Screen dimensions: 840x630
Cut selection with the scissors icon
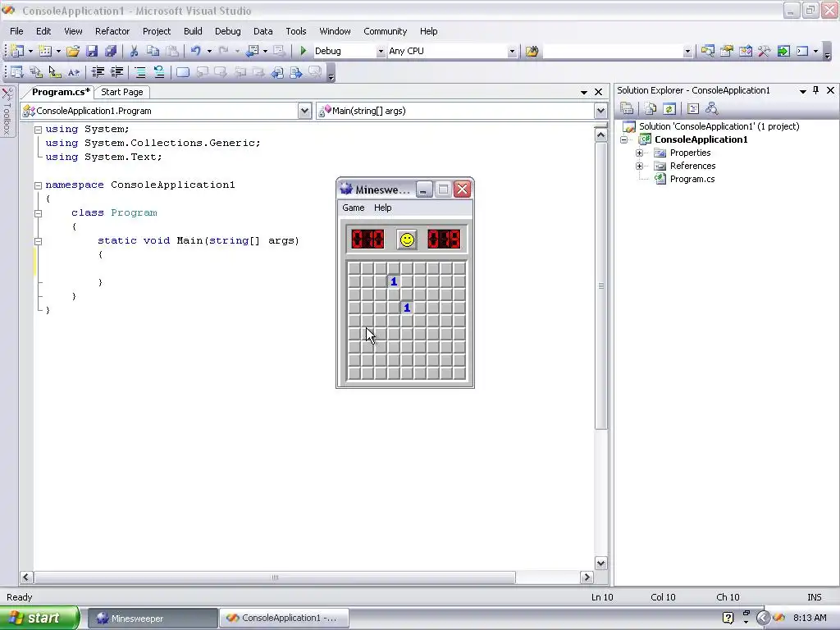click(134, 51)
